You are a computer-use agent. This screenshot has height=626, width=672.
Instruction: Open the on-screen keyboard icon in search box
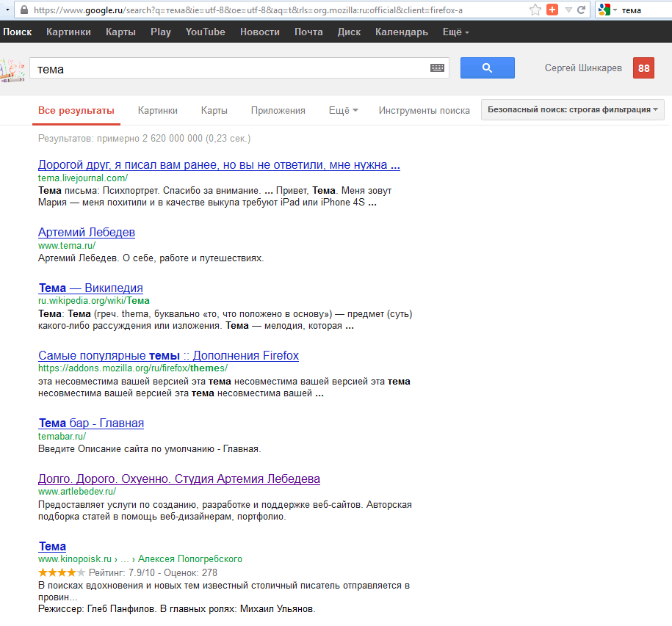pyautogui.click(x=438, y=68)
